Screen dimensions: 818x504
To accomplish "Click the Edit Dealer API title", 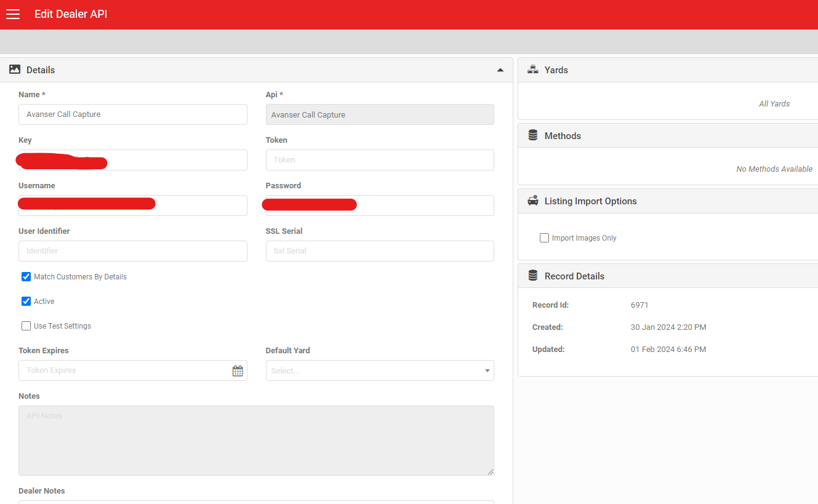I will 71,14.
